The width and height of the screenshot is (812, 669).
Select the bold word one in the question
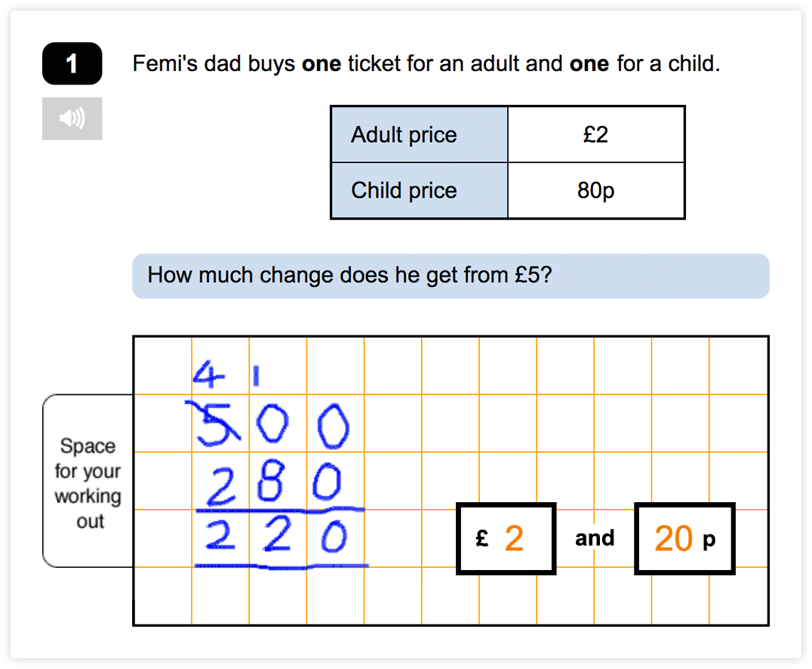321,64
